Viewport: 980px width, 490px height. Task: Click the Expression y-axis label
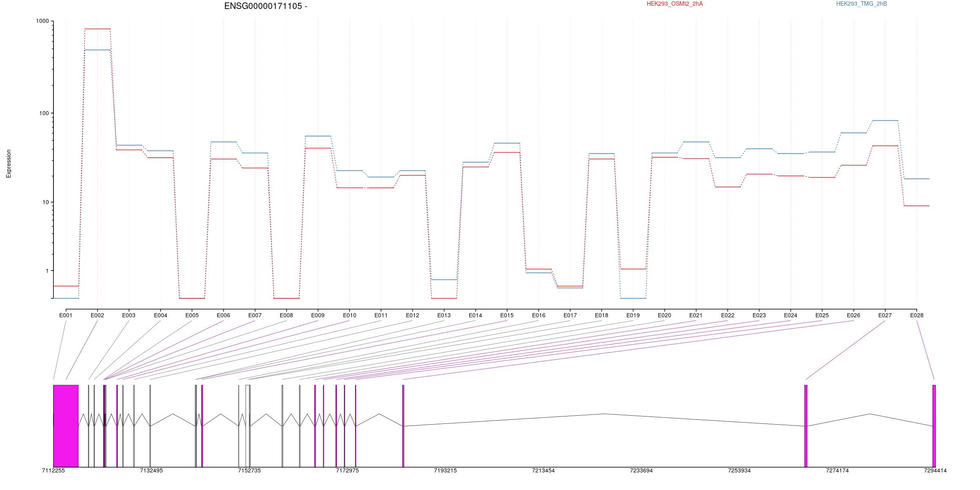(x=9, y=164)
